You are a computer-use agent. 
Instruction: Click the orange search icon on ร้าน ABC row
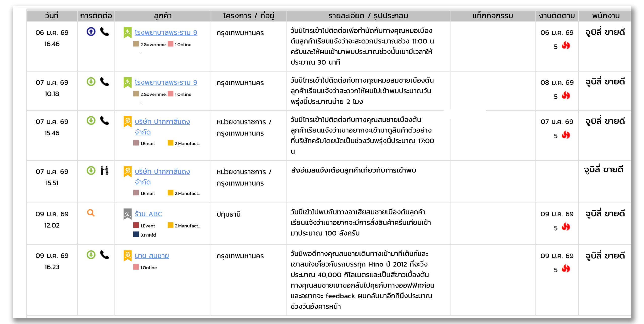90,214
